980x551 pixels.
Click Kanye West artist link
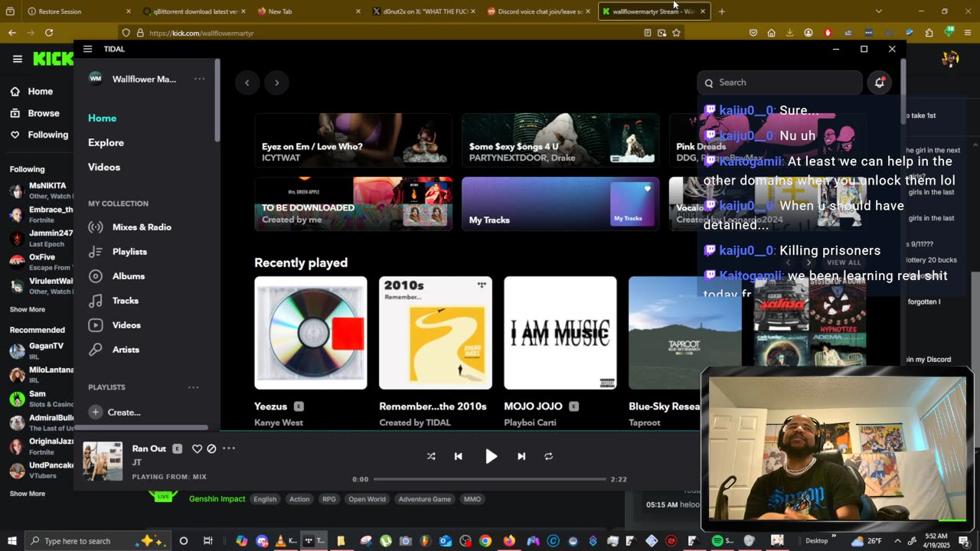click(x=279, y=422)
